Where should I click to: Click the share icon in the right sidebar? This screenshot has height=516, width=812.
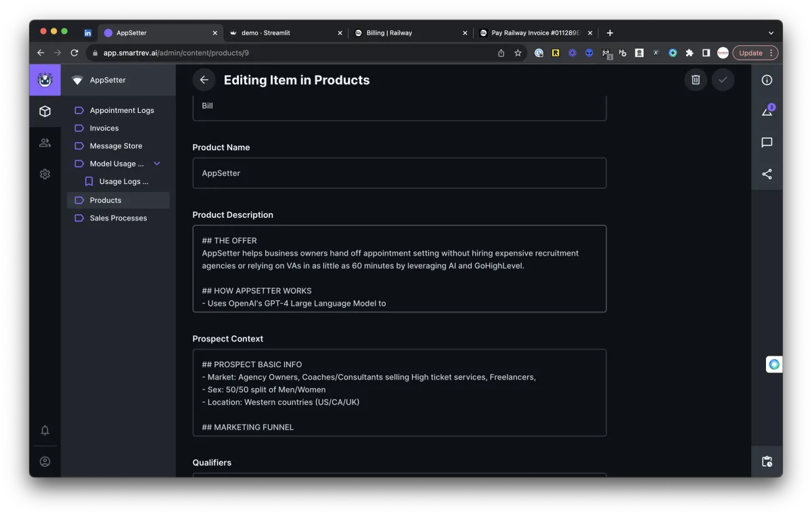tap(767, 174)
